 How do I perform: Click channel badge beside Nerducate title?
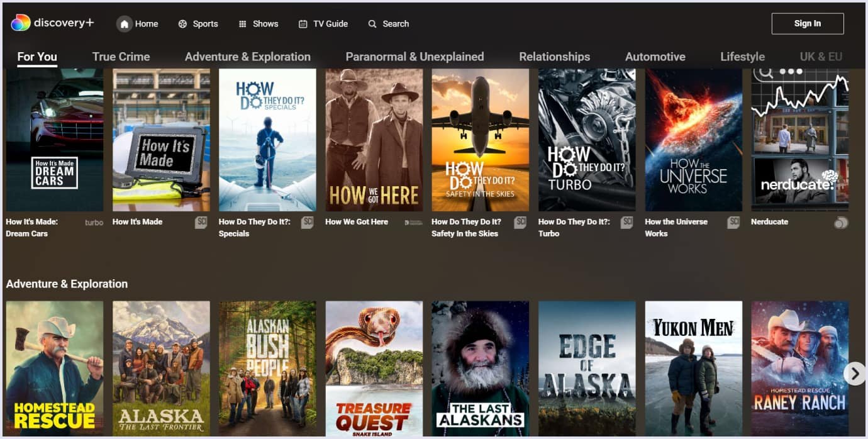[841, 223]
